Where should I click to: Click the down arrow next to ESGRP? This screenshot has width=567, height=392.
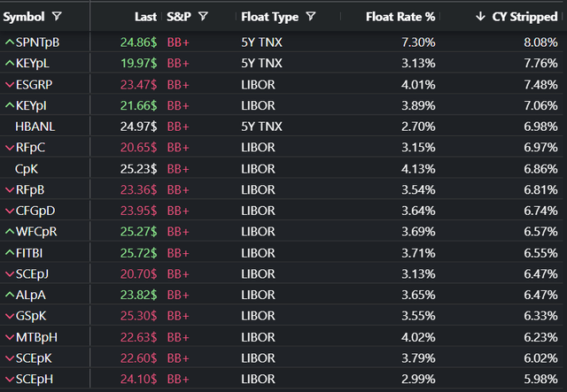point(10,85)
